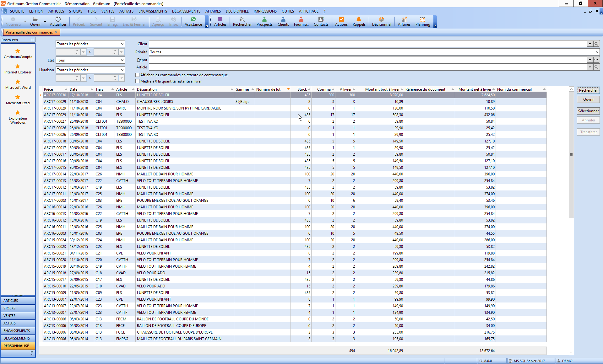
Task: Click the Ouvrir toolbar icon
Action: tap(35, 21)
